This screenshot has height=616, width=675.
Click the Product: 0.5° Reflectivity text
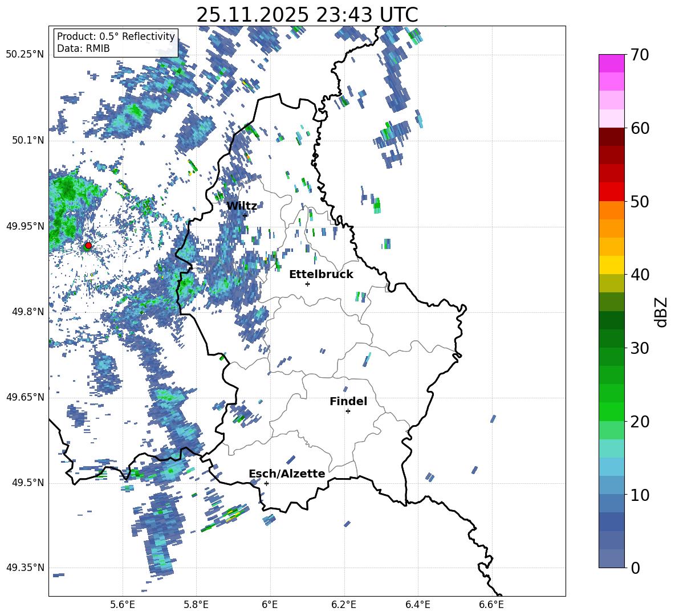tap(116, 36)
